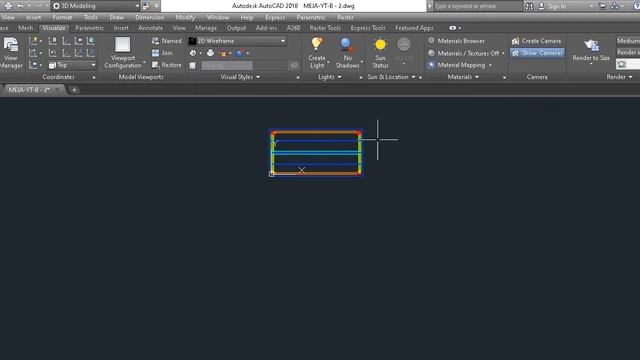Click Restore viewports button

tap(167, 65)
